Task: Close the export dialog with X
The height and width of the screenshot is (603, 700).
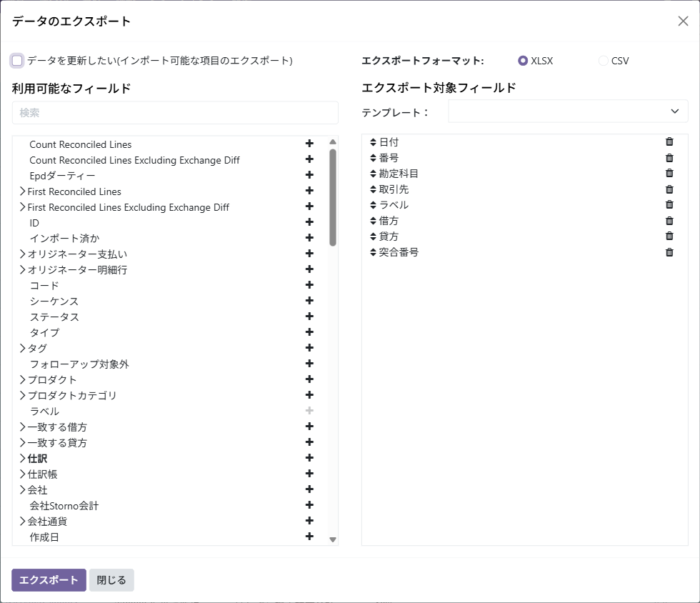Action: click(683, 21)
